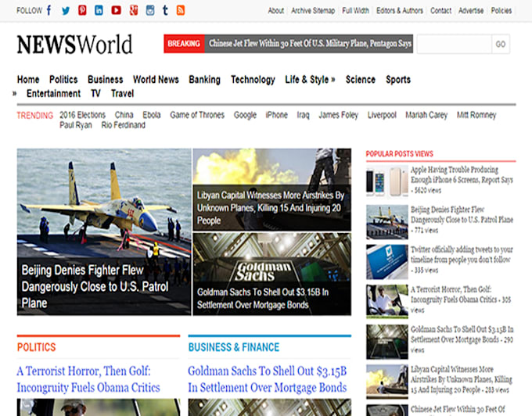Screen dimensions: 532x416
Task: Select the Science menu item
Action: point(361,79)
